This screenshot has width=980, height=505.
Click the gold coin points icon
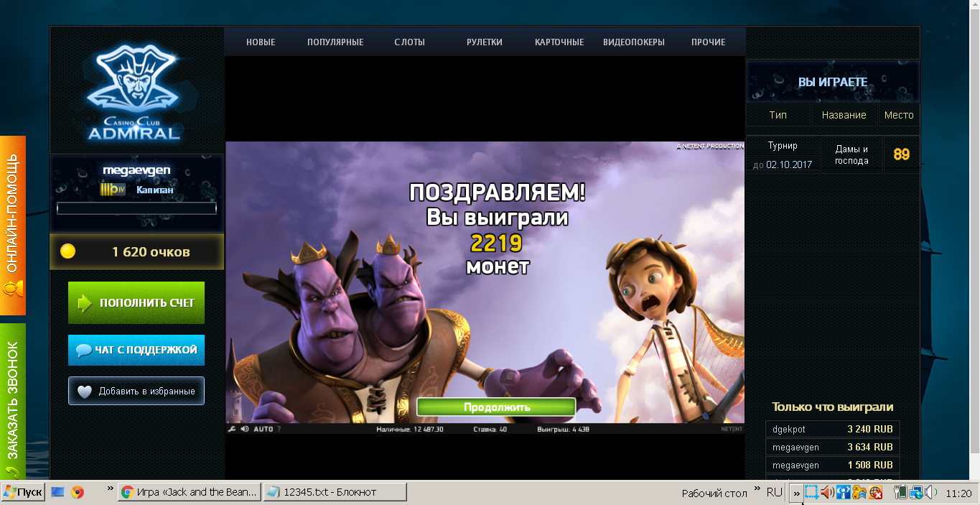click(x=67, y=251)
